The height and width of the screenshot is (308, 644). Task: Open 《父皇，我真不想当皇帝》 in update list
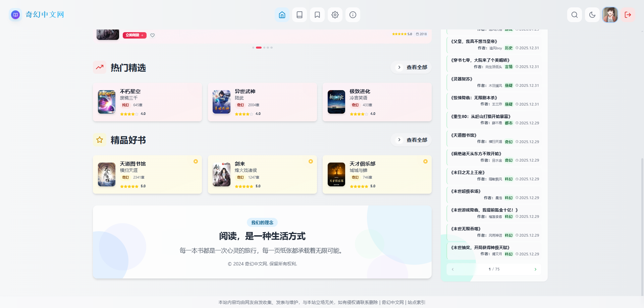pyautogui.click(x=474, y=42)
